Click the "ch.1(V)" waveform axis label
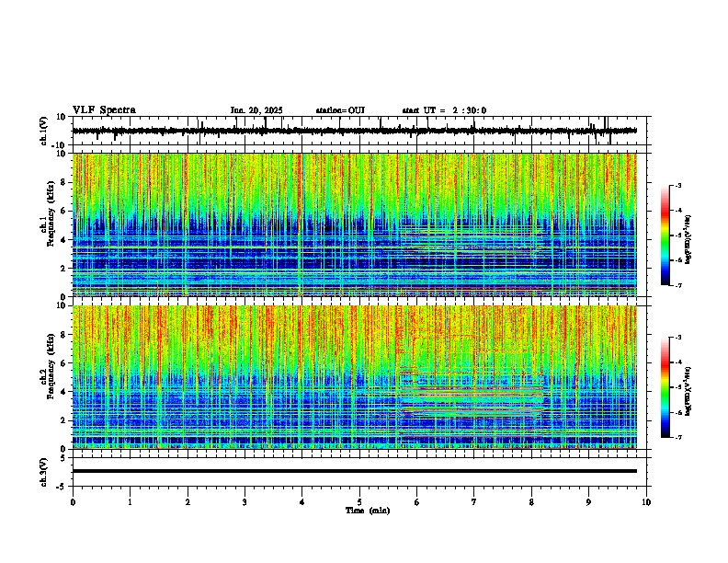 tap(44, 131)
